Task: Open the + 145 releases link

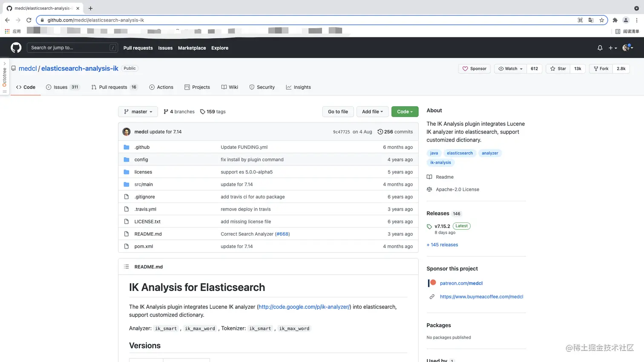Action: (442, 245)
